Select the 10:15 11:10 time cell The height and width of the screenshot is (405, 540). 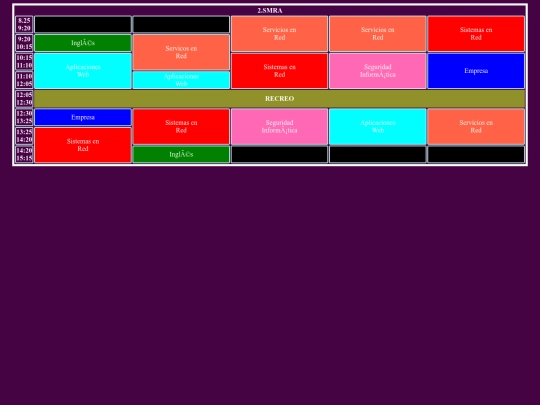(x=24, y=62)
